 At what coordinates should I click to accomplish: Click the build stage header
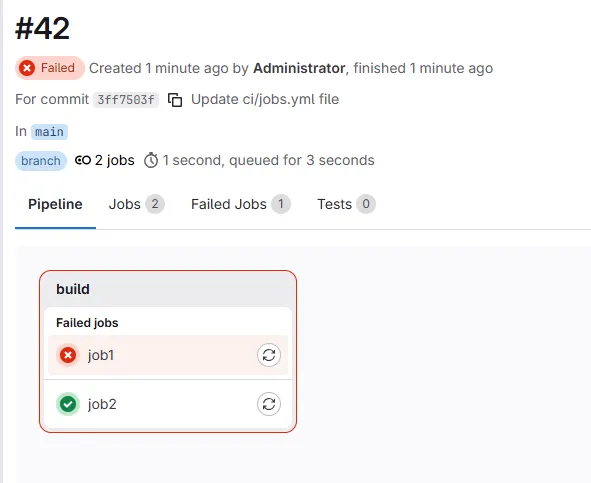pos(168,289)
